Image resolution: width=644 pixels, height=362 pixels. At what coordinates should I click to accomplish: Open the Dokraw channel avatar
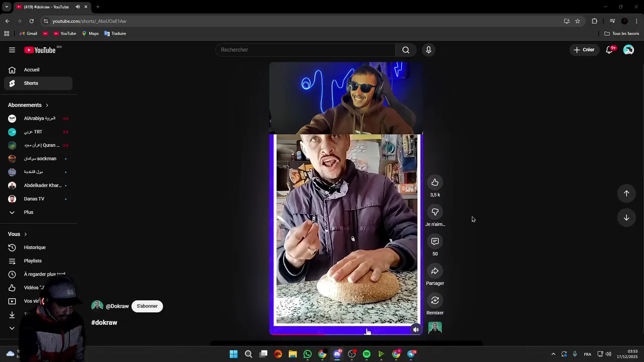(97, 306)
